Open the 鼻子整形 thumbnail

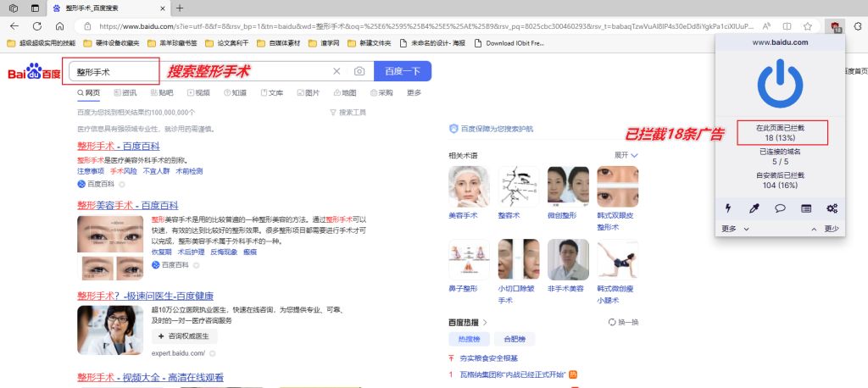[469, 259]
